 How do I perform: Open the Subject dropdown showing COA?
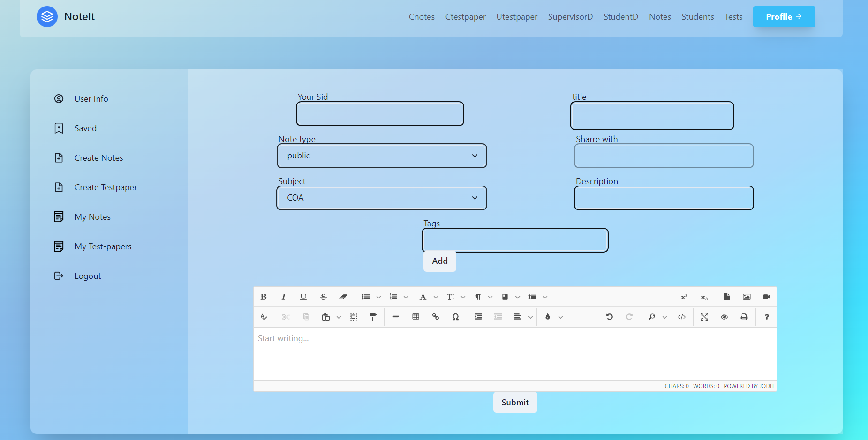[x=381, y=198]
